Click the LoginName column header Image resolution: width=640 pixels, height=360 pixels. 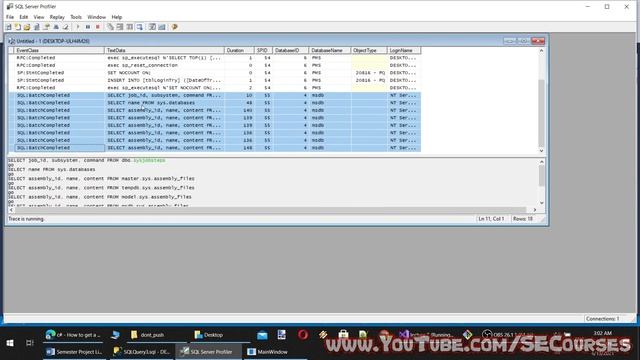coord(404,51)
